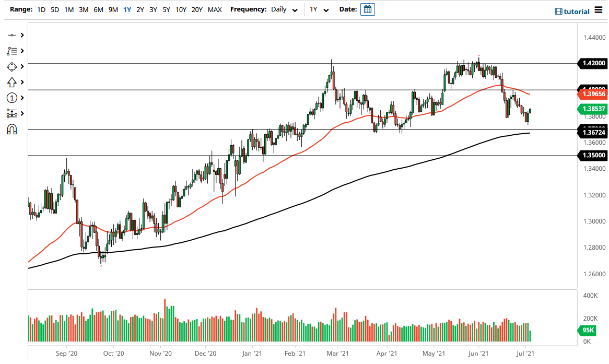Select the line drawing tool icon
This screenshot has width=609, height=364.
point(11,36)
